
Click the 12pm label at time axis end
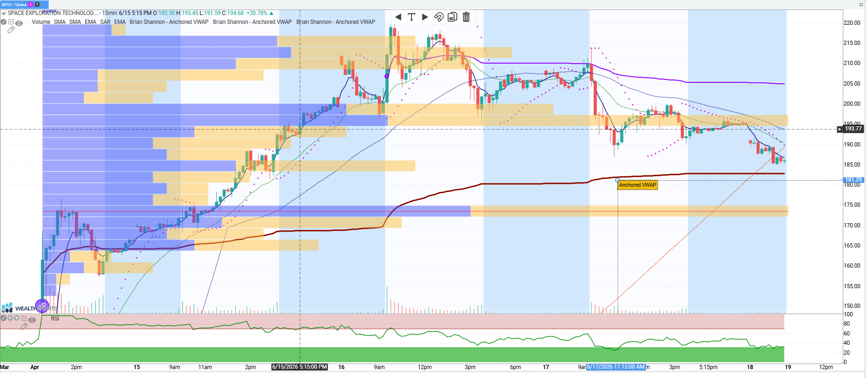click(x=826, y=367)
